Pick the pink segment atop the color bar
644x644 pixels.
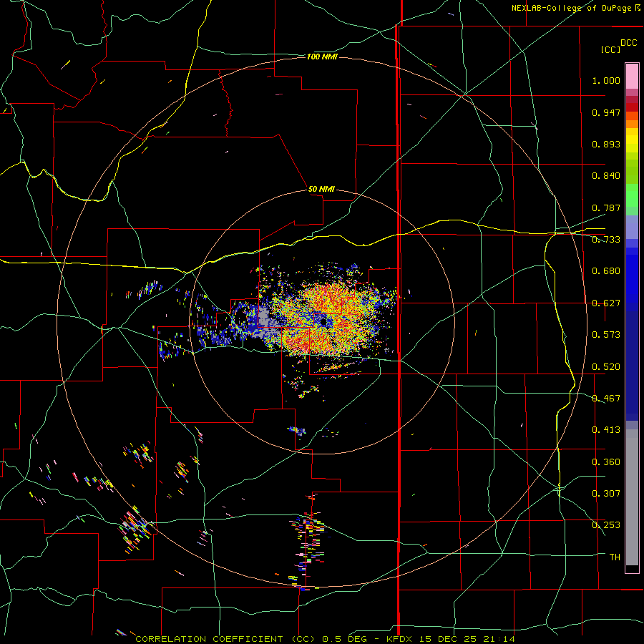pyautogui.click(x=632, y=77)
